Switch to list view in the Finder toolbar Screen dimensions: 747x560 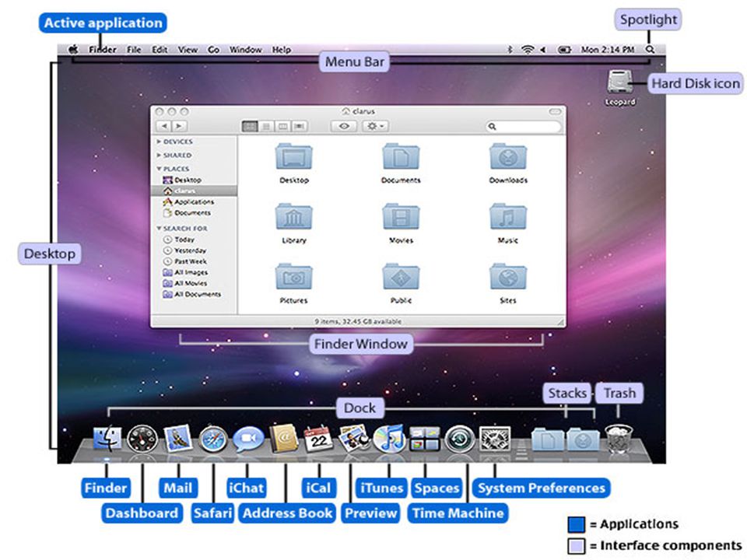click(x=266, y=126)
